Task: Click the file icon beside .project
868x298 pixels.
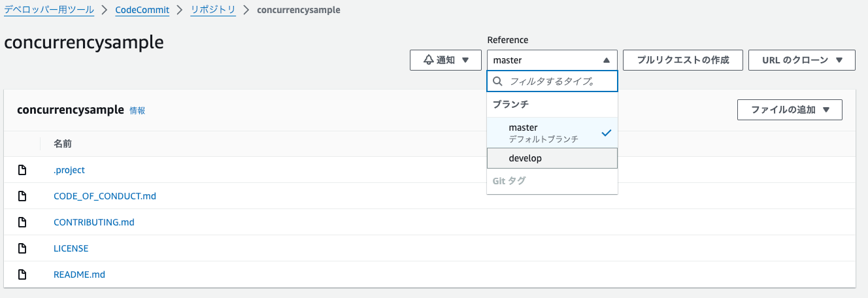Action: [x=22, y=170]
